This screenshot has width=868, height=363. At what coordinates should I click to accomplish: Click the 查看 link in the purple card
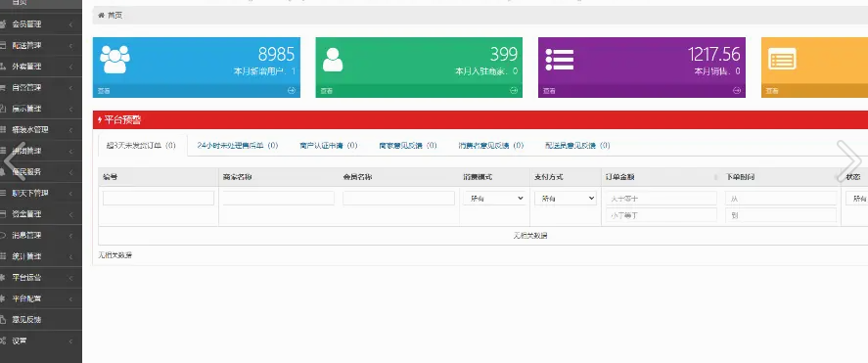pos(549,91)
